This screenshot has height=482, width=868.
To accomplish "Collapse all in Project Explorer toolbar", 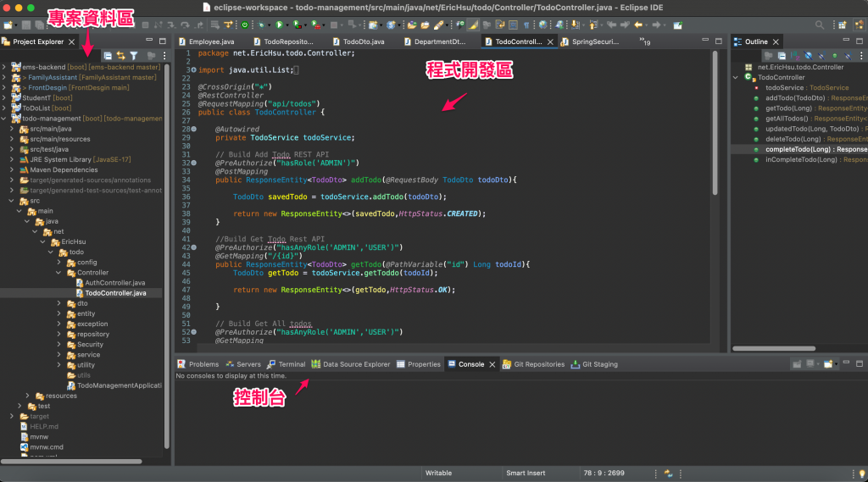I will (108, 56).
